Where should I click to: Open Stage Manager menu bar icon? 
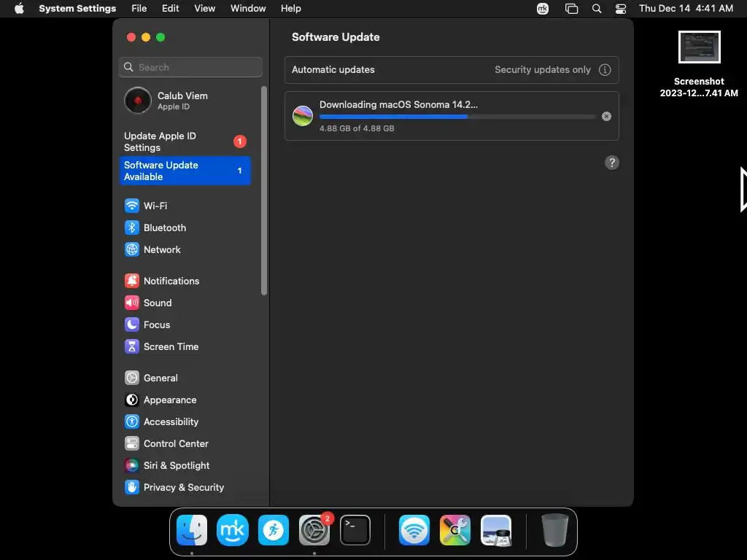point(571,9)
